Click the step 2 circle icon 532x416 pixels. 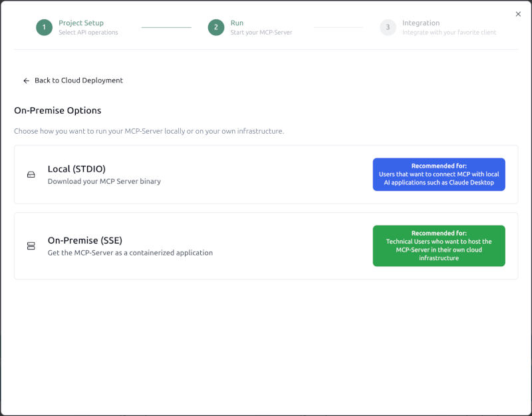coord(216,27)
